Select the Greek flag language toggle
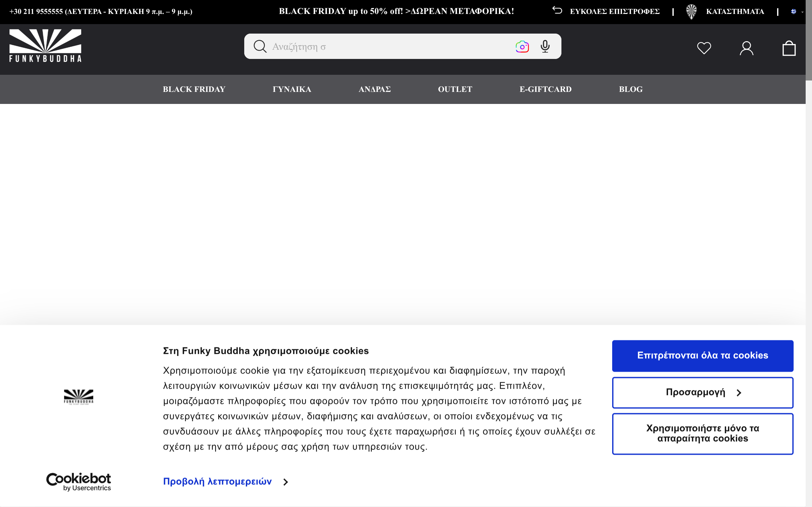Image resolution: width=812 pixels, height=507 pixels. pos(794,11)
